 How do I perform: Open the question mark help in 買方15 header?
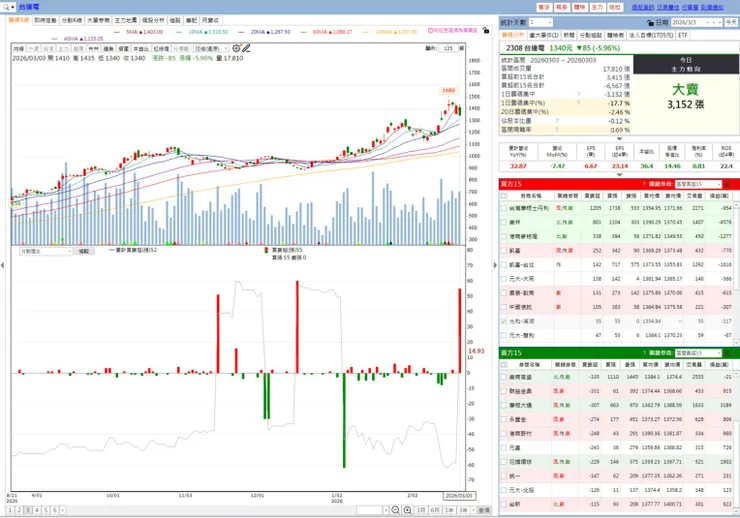tap(644, 184)
